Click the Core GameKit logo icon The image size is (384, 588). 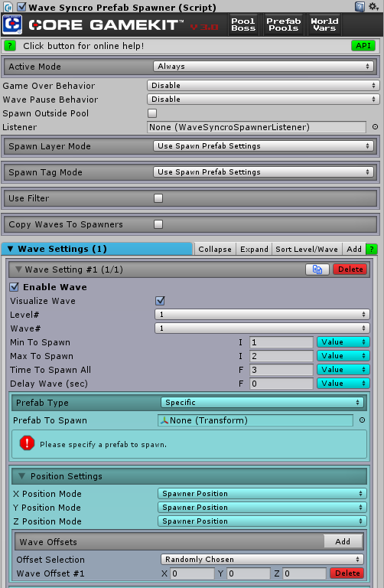tap(12, 24)
